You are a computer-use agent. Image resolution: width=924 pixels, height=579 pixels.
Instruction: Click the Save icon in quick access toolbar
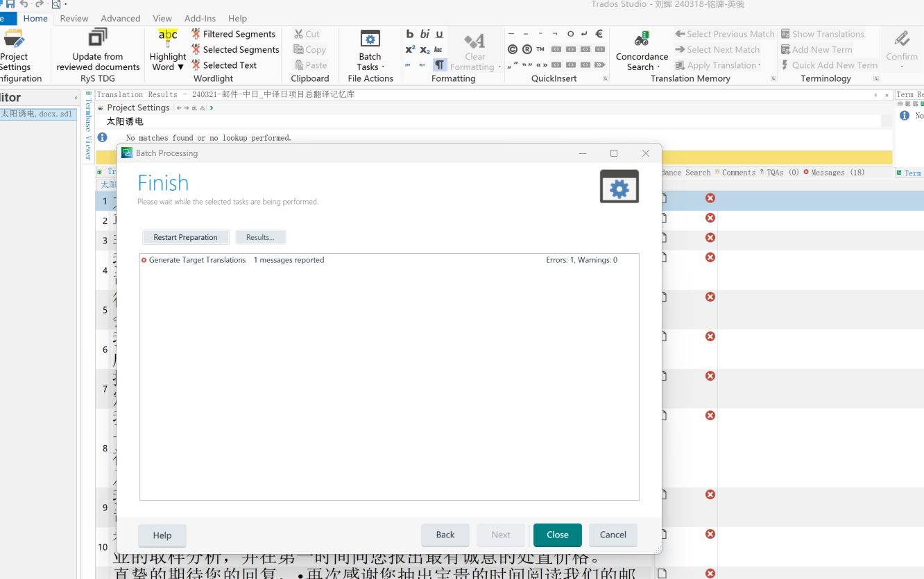point(10,4)
